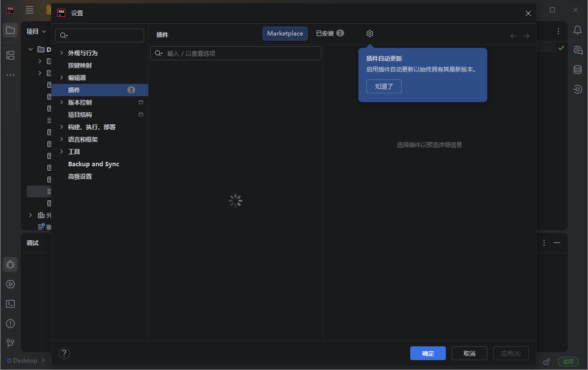Viewport: 588px width, 370px height.
Task: Click the plugin list loading spinner
Action: tap(235, 200)
